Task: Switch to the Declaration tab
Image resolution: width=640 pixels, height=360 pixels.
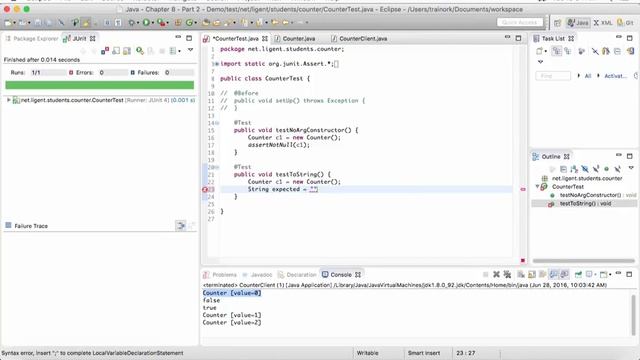Action: [297, 275]
